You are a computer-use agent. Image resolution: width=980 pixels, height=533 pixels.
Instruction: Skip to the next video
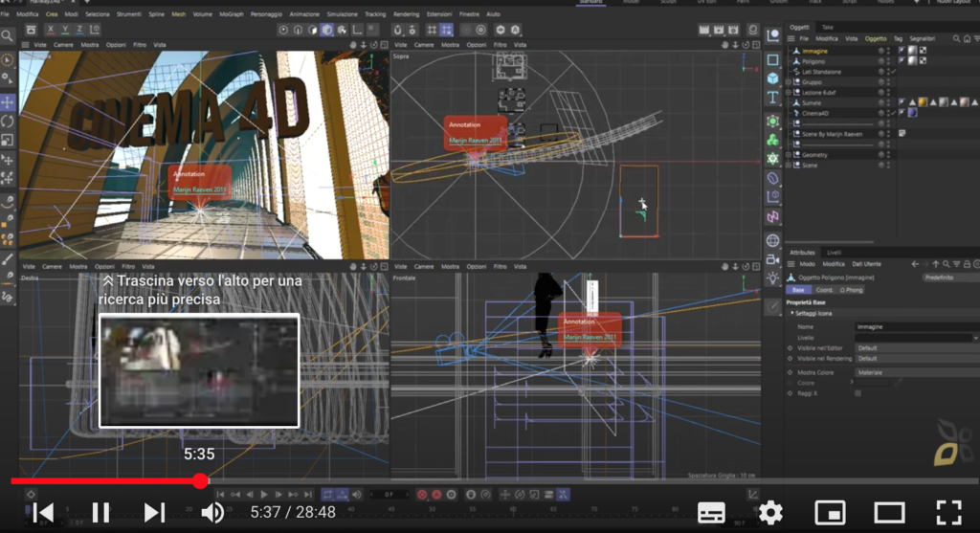click(x=154, y=512)
